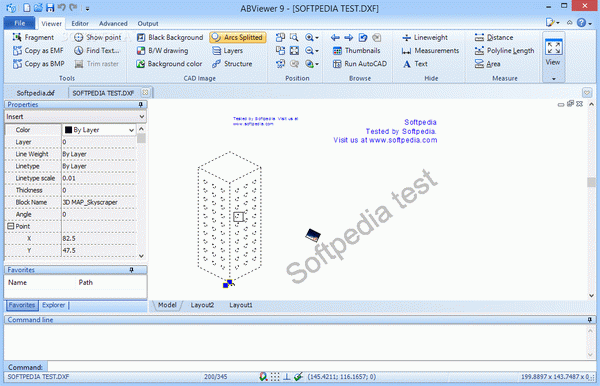600x386 pixels.
Task: Switch to the Editor ribbon tab
Action: click(x=80, y=23)
